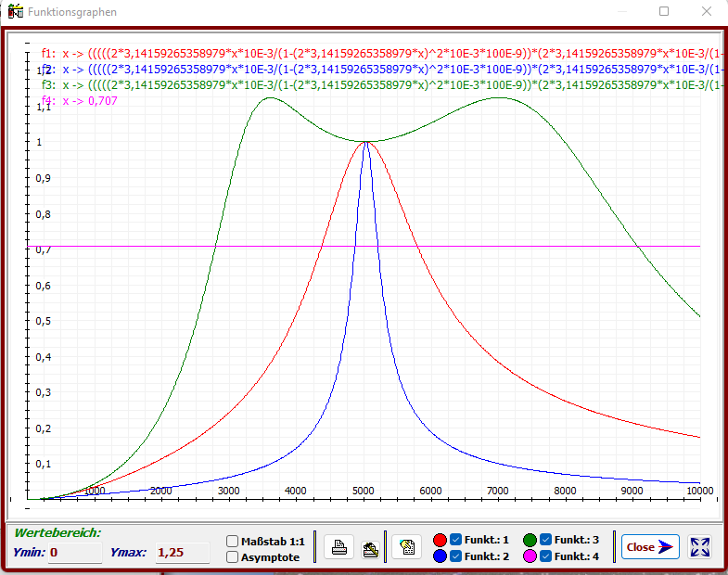Click the printer setup icon

click(371, 547)
